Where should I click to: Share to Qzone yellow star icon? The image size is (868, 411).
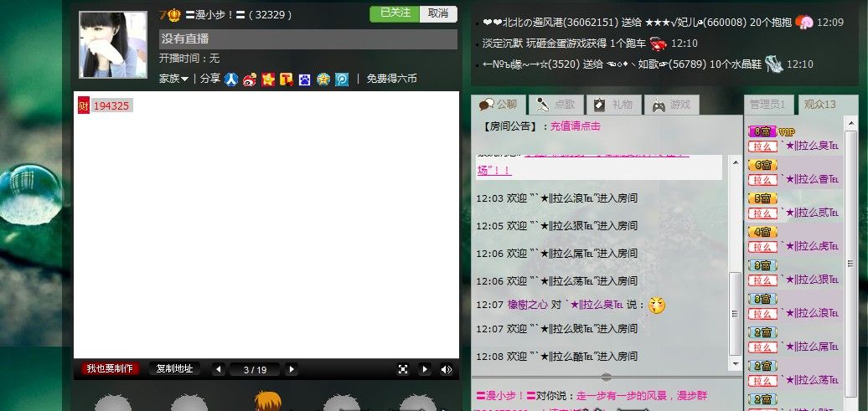(268, 80)
